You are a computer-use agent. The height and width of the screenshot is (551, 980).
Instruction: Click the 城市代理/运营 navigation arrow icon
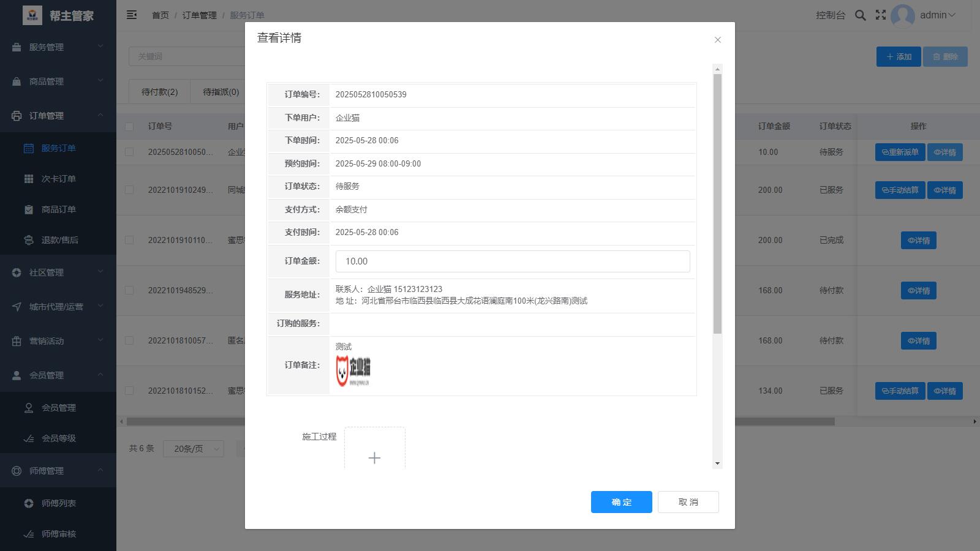17,307
